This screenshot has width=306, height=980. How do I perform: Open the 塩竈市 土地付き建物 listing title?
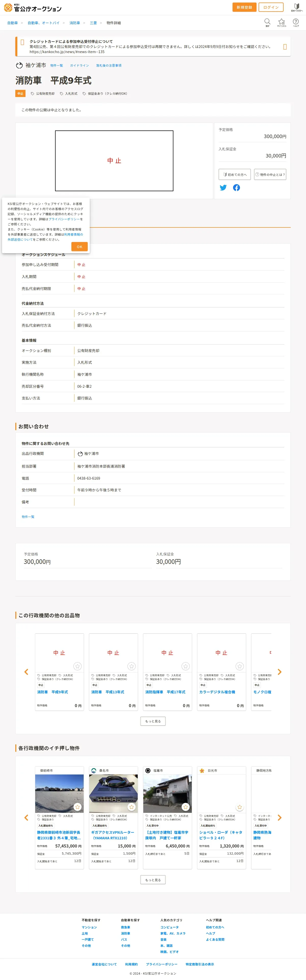click(x=167, y=835)
